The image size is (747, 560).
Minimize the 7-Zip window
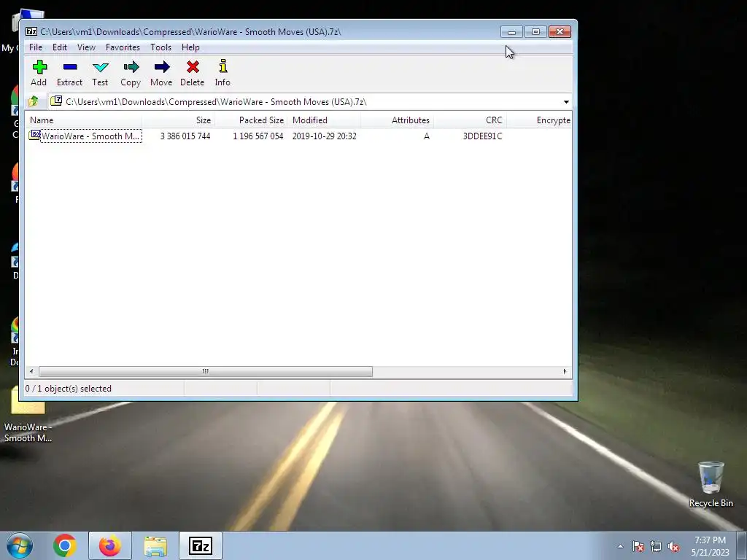pyautogui.click(x=511, y=32)
